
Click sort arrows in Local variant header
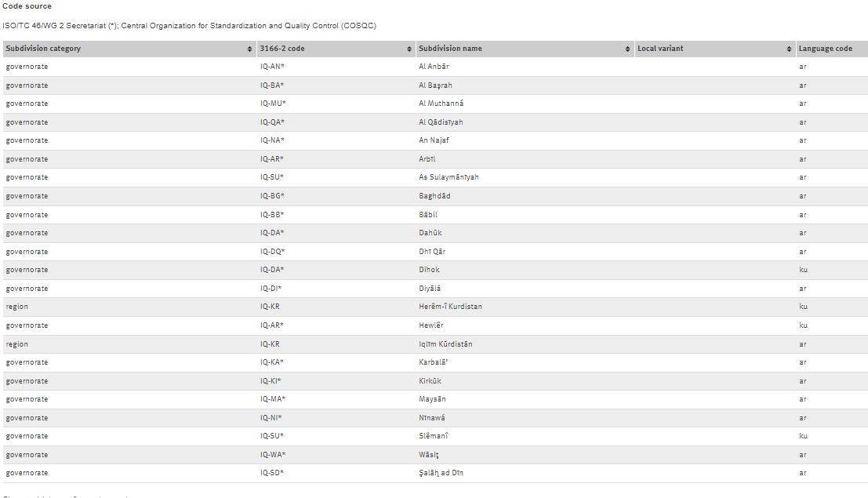point(789,49)
